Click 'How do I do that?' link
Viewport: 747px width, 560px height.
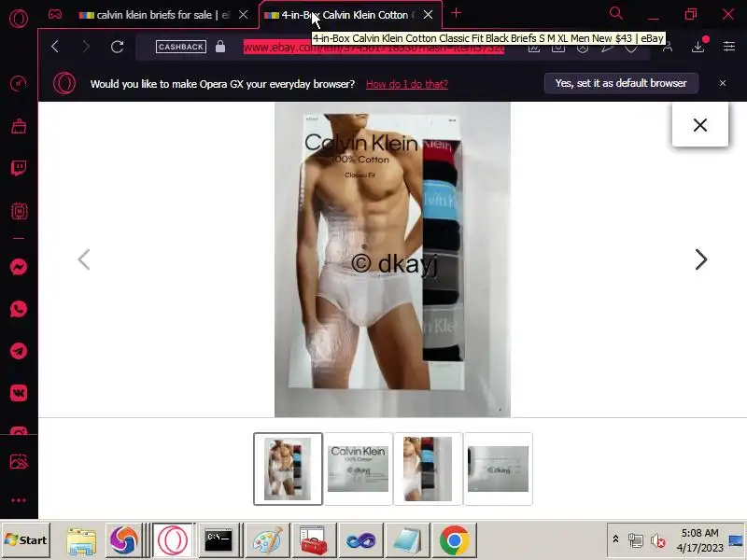click(x=407, y=84)
